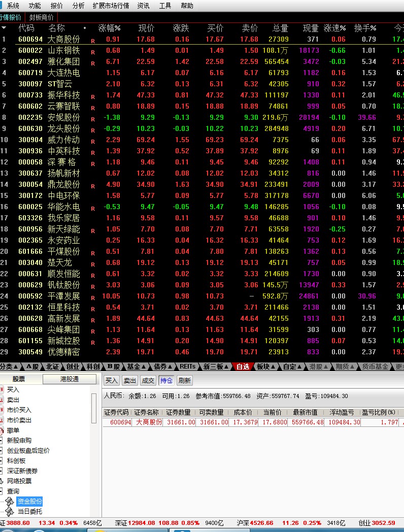404x532 pixels.
Task: Click the 浮动盈亏 holdings column header
Action: (342, 412)
